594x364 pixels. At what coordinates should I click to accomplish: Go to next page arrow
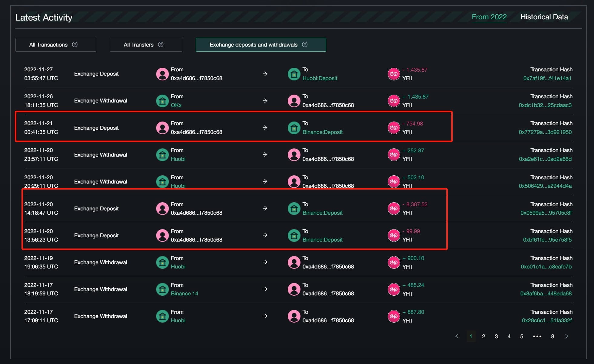click(x=567, y=336)
